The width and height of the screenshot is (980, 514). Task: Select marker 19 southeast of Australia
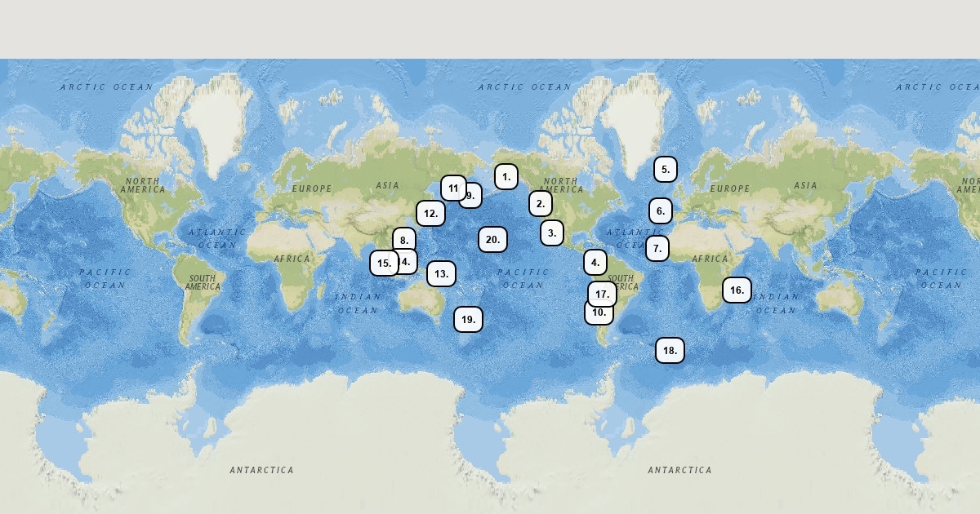pos(468,320)
